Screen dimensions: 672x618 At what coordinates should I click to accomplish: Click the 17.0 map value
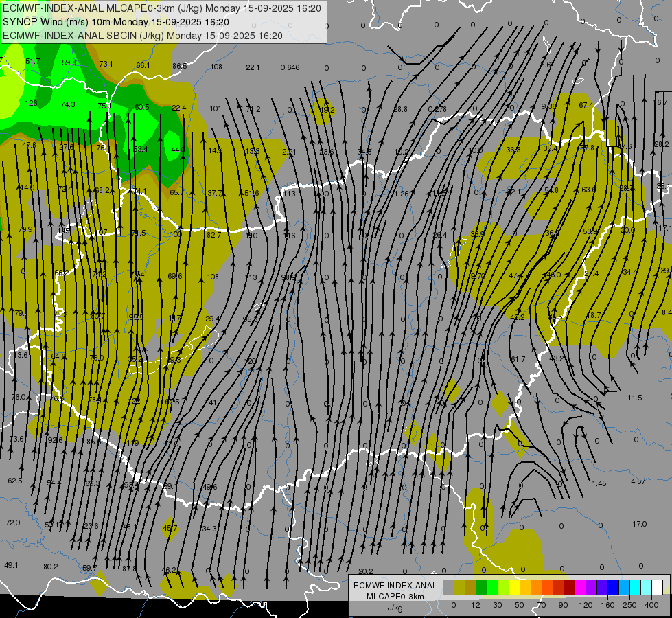click(x=640, y=524)
